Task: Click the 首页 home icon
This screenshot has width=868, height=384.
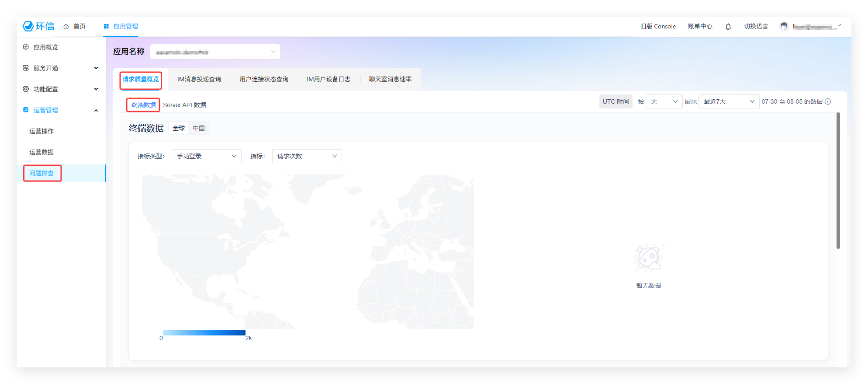Action: [x=66, y=26]
